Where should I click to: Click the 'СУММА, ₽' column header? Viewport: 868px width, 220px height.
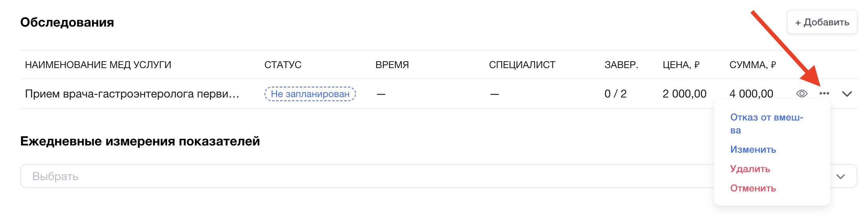point(752,65)
